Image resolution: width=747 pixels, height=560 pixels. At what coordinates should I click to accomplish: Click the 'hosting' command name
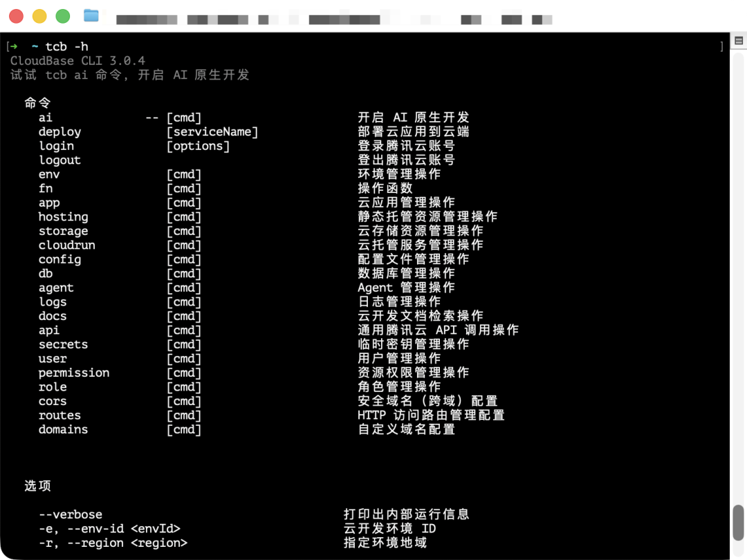pos(64,217)
